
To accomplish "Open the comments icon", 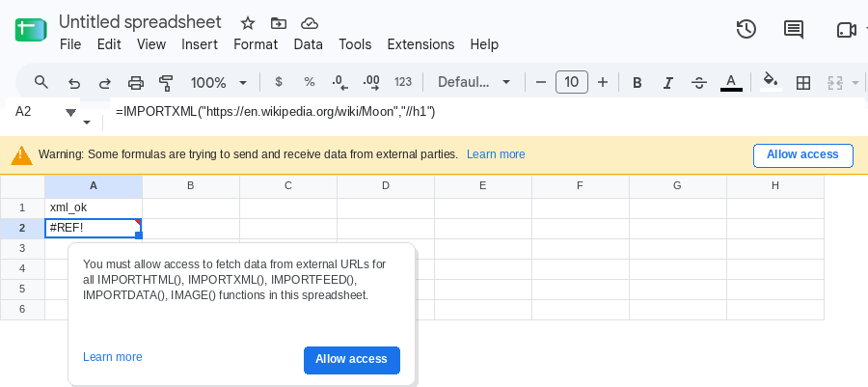I will point(794,29).
